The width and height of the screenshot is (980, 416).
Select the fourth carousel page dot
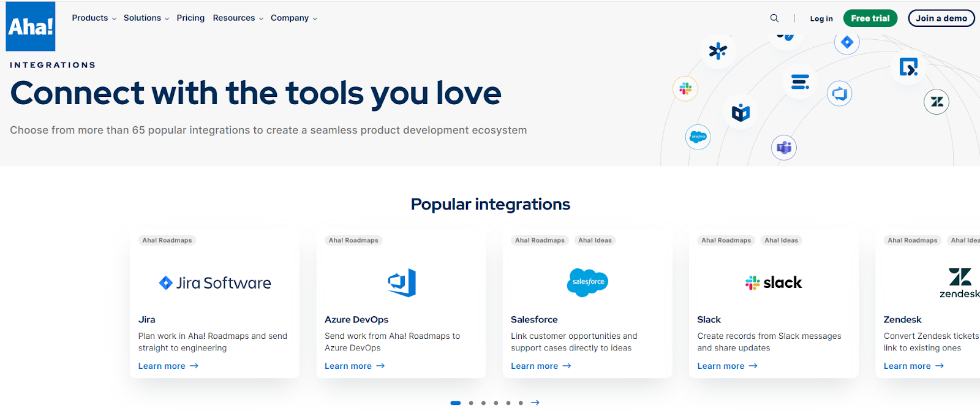point(496,403)
